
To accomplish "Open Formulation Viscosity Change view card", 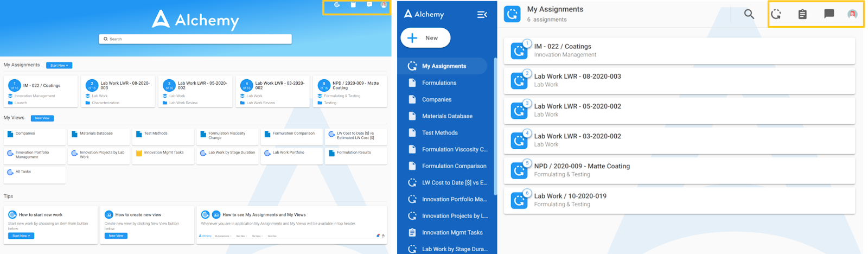I will [x=227, y=137].
